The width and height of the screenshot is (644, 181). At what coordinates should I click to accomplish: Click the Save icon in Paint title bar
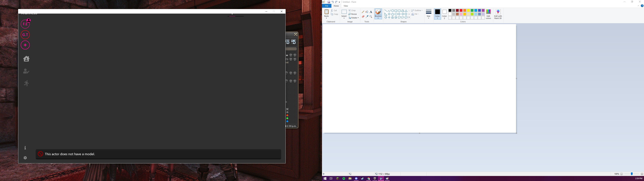coord(329,2)
